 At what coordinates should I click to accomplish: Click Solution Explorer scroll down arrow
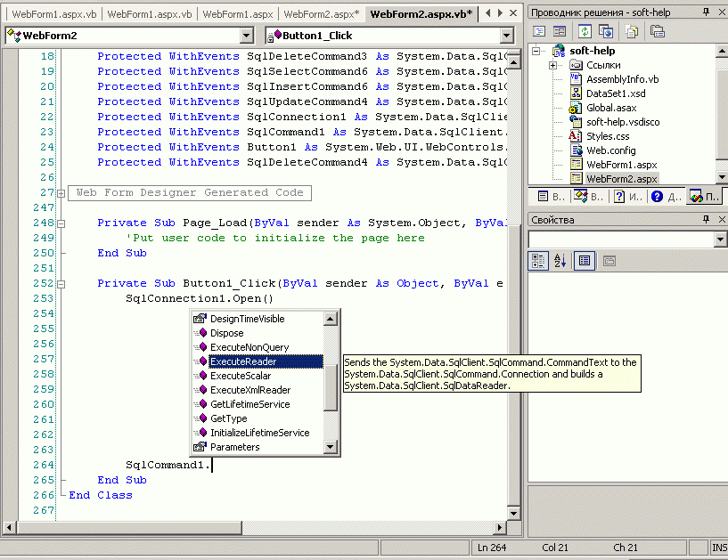tap(722, 177)
